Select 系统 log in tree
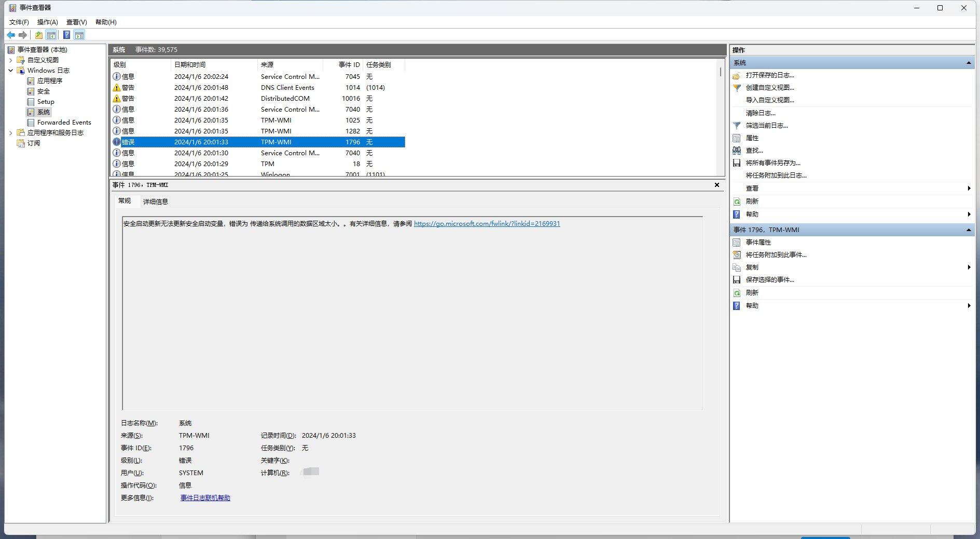Image resolution: width=980 pixels, height=539 pixels. (x=43, y=112)
